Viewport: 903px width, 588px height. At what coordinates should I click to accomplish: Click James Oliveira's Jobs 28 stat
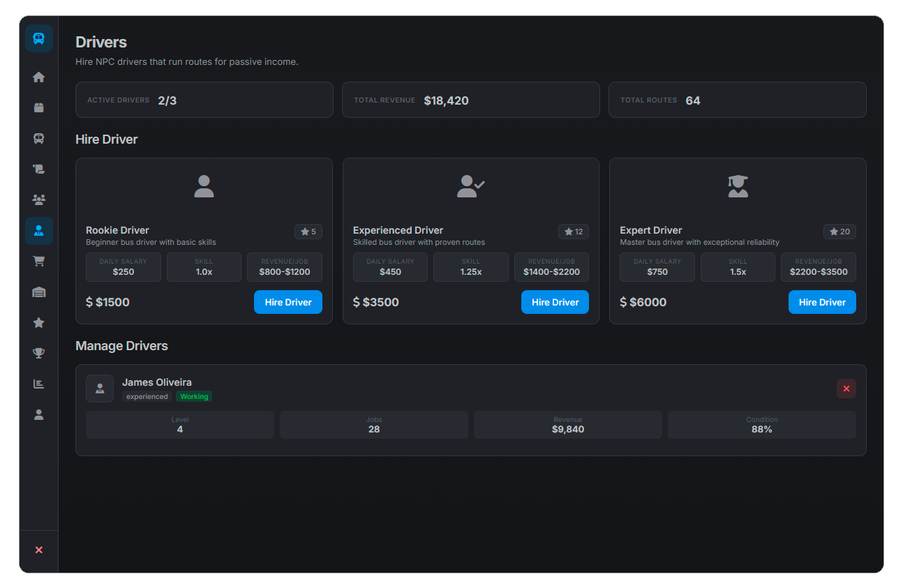pos(374,425)
